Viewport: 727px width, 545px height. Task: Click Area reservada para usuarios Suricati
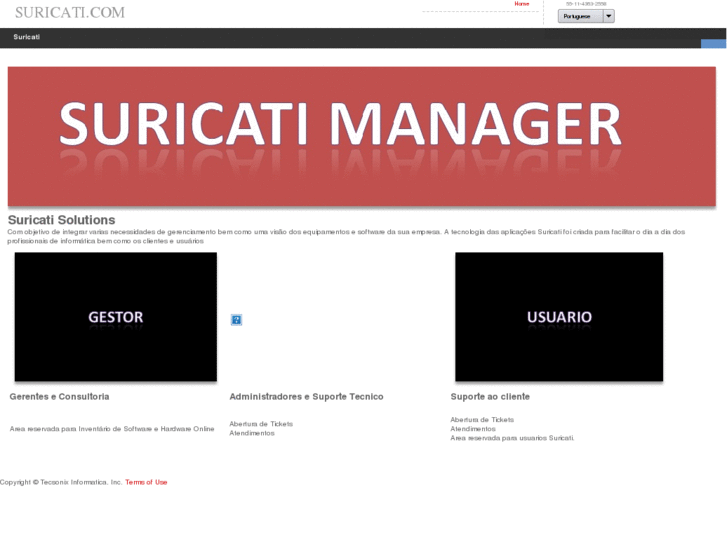(x=512, y=438)
